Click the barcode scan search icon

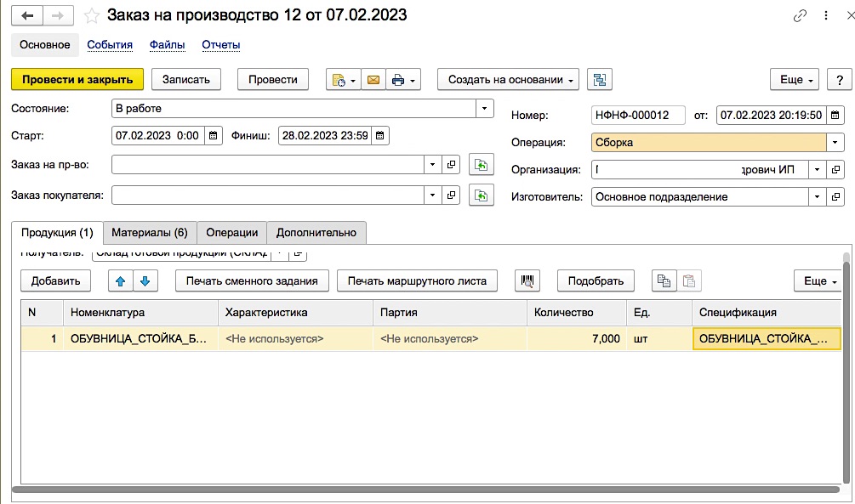(x=527, y=281)
